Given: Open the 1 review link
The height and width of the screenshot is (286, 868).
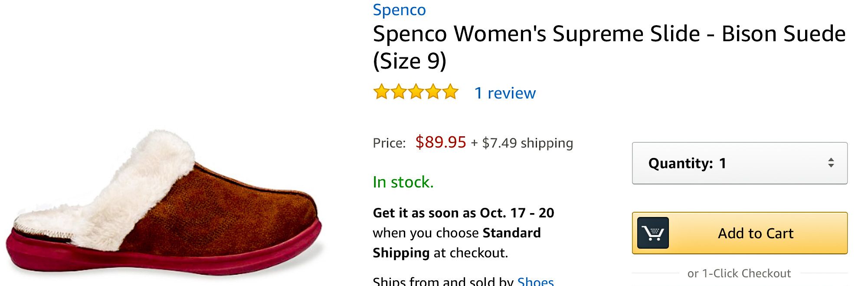Looking at the screenshot, I should coord(505,93).
